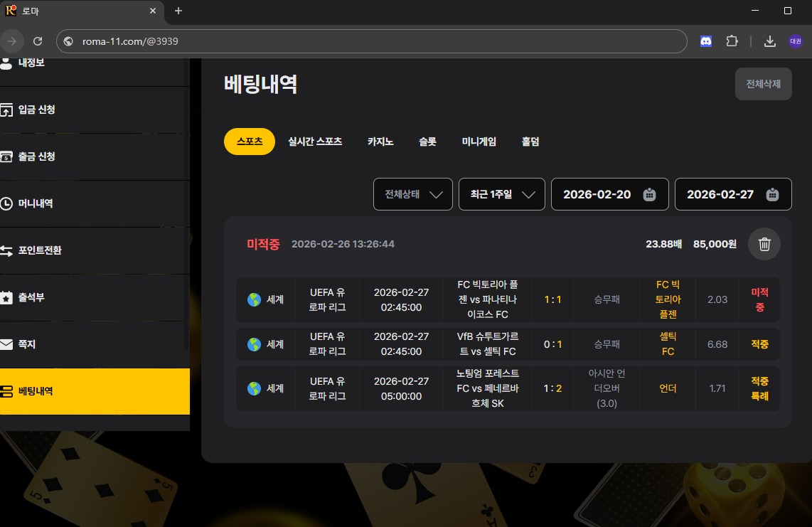Switch to the 카지노 tab

[380, 142]
